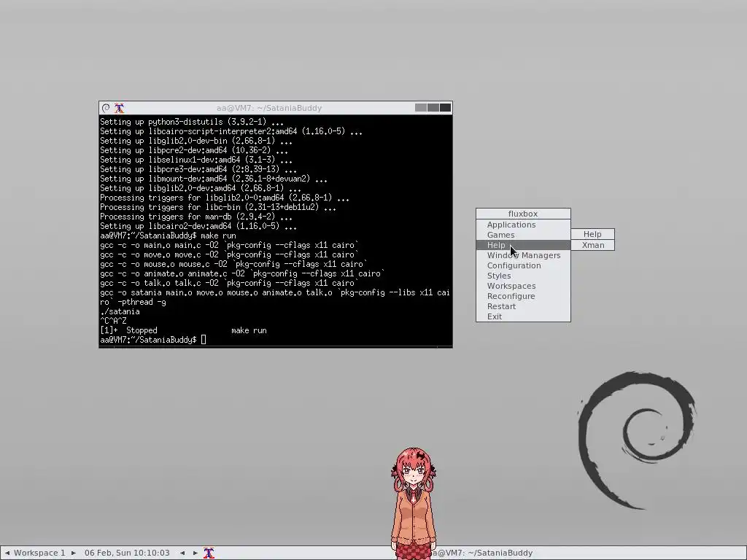Click the xterm icon in the taskbar
Screen dimensions: 747x560
tap(209, 553)
